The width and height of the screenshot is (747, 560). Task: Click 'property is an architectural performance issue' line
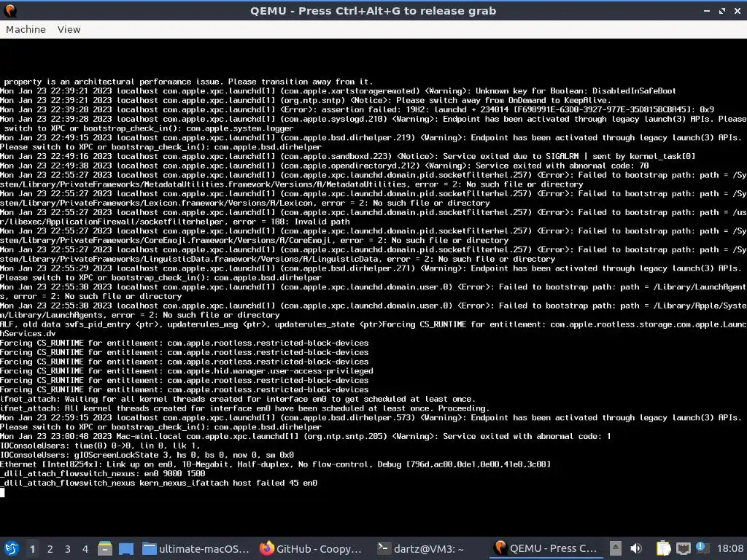point(188,82)
